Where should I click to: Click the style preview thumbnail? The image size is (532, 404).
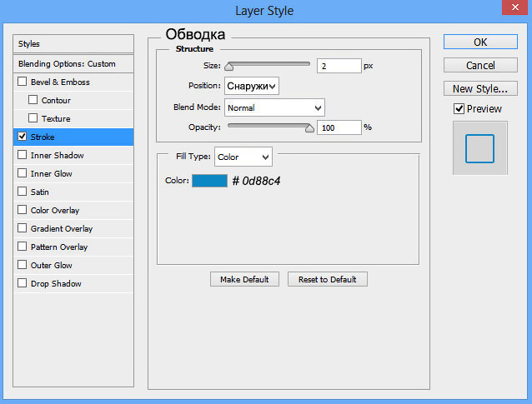(x=480, y=148)
